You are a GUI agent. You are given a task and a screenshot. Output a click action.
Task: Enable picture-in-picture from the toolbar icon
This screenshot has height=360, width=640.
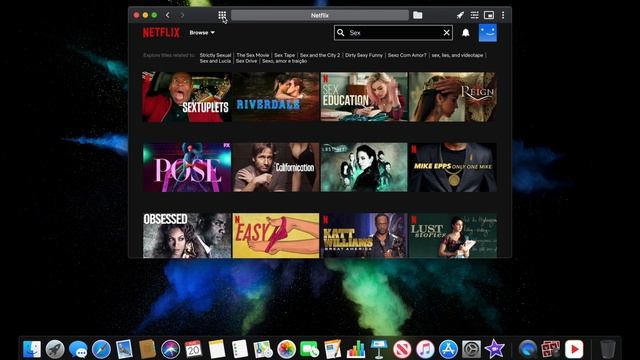(x=489, y=15)
